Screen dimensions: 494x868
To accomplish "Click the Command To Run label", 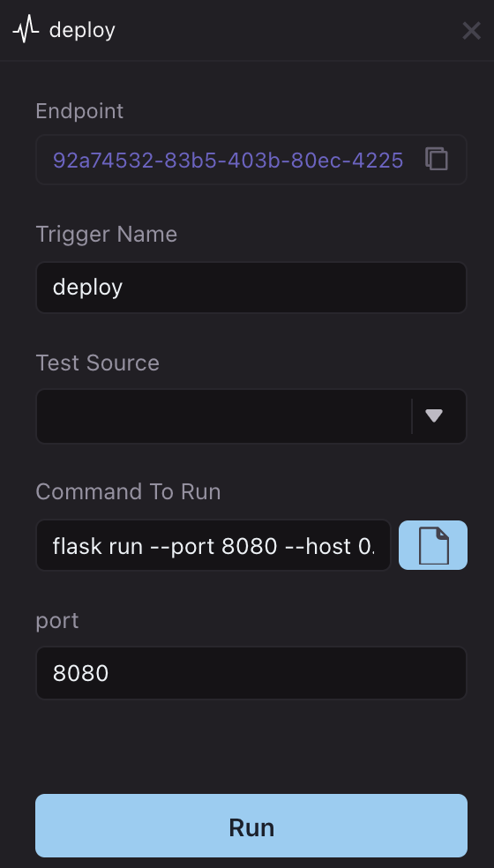I will pos(128,491).
